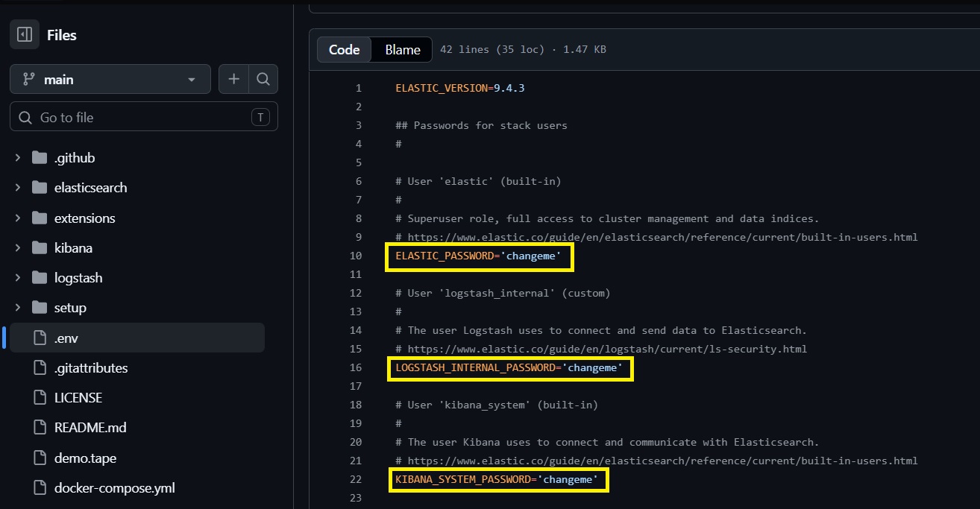Open the demo.tape file

pos(85,458)
